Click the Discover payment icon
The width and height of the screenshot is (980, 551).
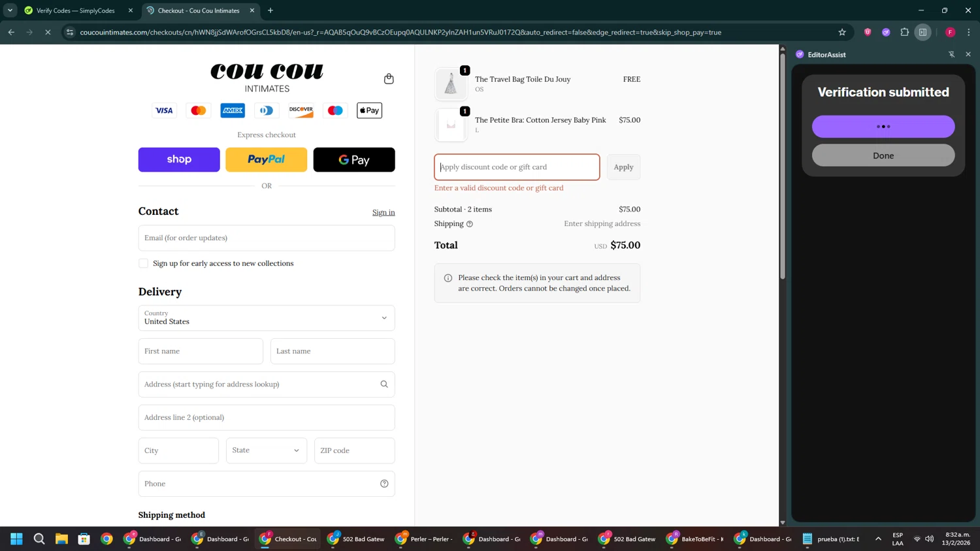click(301, 110)
